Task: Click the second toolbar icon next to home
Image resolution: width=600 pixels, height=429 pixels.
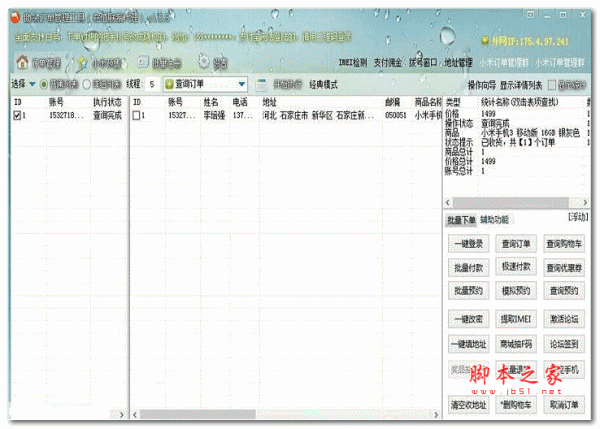Action: point(82,62)
